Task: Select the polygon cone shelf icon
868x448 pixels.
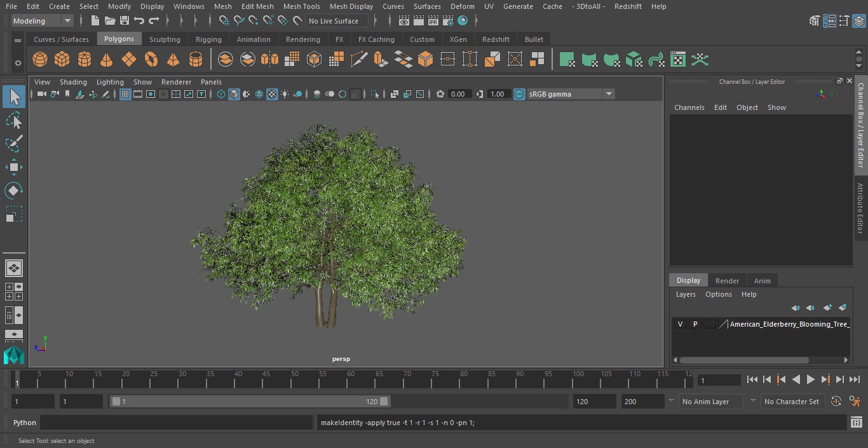Action: point(107,60)
